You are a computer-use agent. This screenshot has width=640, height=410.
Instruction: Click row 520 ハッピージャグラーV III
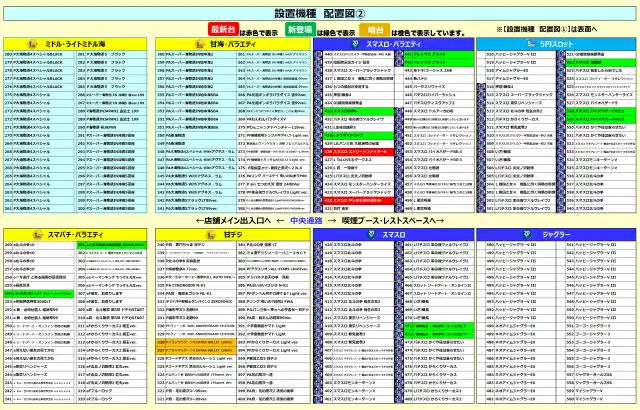tap(521, 54)
